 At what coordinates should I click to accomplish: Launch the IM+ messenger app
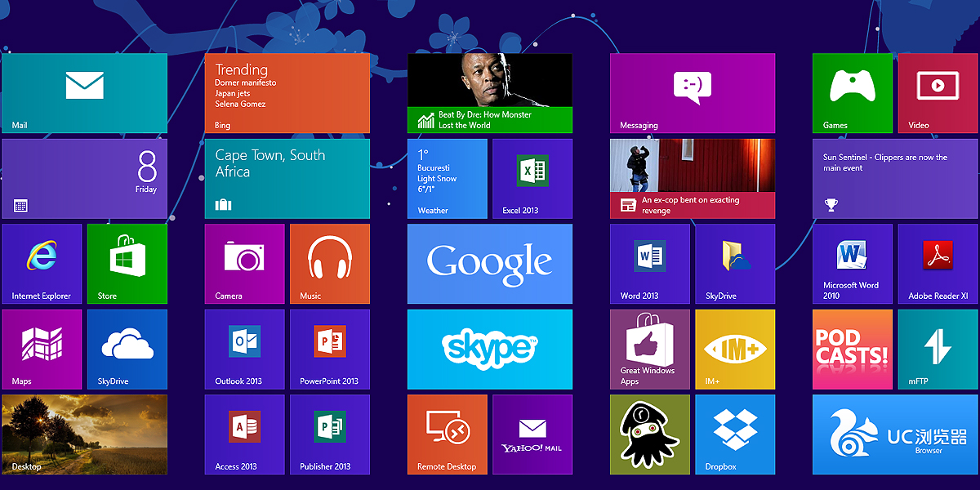click(x=735, y=350)
